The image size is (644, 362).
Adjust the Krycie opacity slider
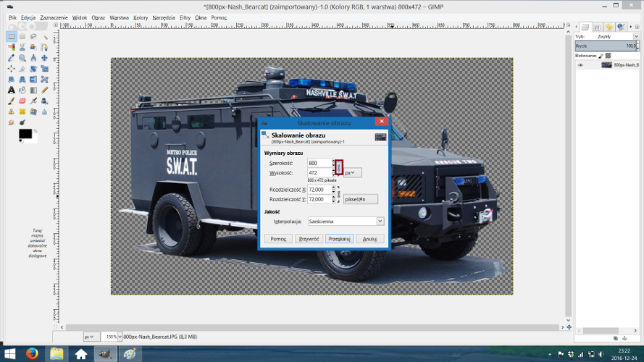[606, 46]
